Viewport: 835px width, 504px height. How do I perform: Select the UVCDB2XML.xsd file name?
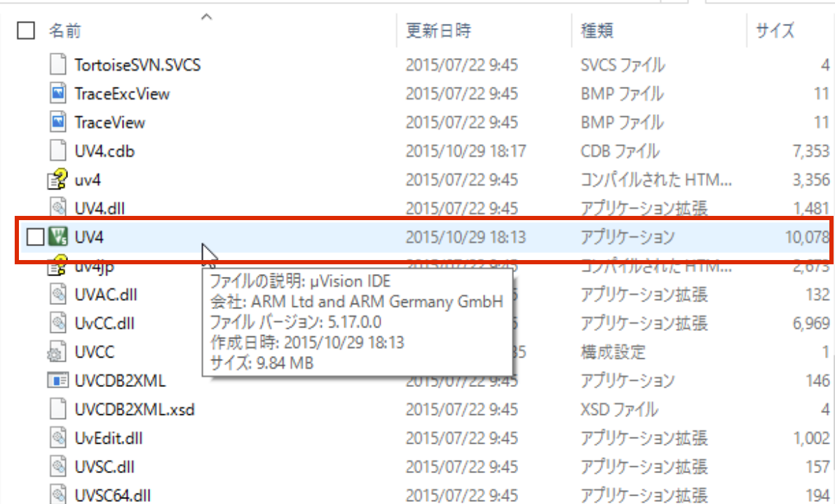pyautogui.click(x=135, y=409)
